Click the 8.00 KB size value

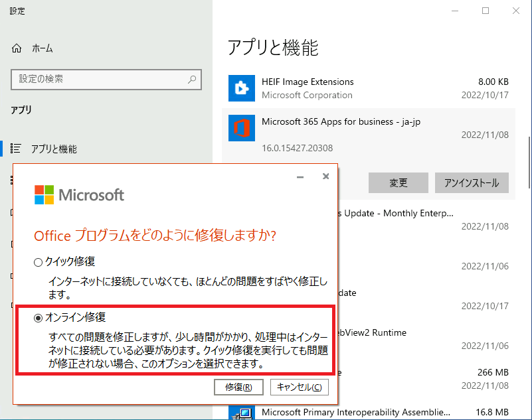pos(493,82)
